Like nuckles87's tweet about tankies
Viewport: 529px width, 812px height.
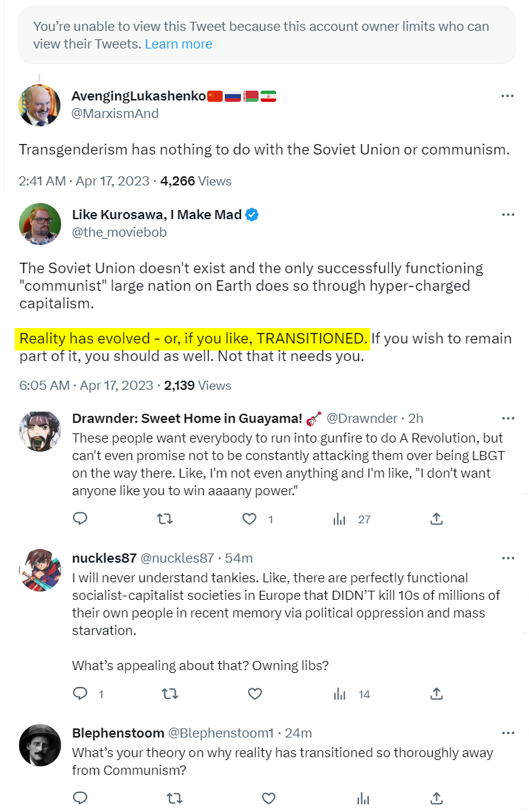pyautogui.click(x=255, y=694)
